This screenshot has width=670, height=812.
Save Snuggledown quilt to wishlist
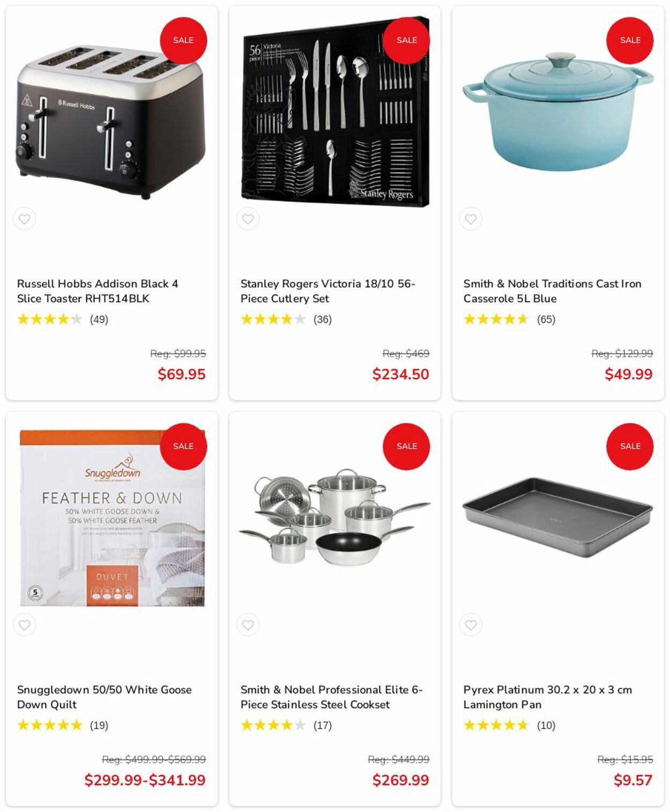click(x=25, y=625)
